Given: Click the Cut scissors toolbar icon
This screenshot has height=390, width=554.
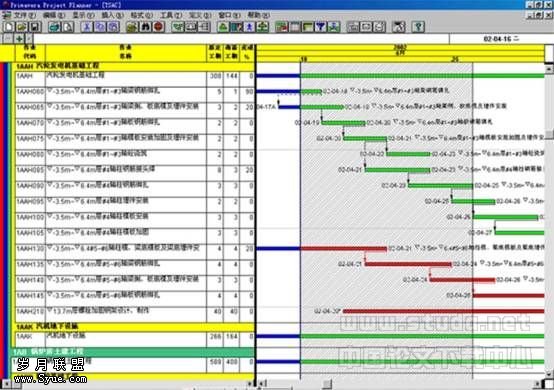Looking at the screenshot, I should coord(87,27).
